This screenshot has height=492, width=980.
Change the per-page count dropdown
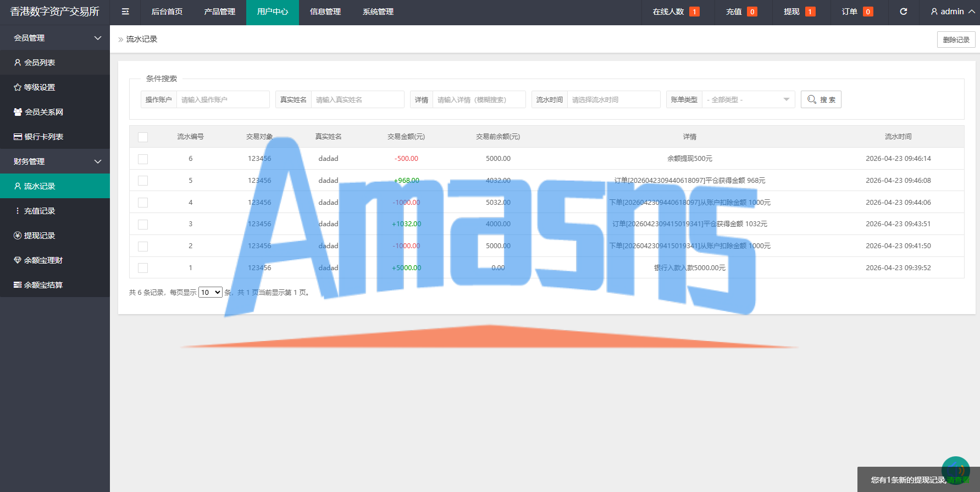click(211, 292)
